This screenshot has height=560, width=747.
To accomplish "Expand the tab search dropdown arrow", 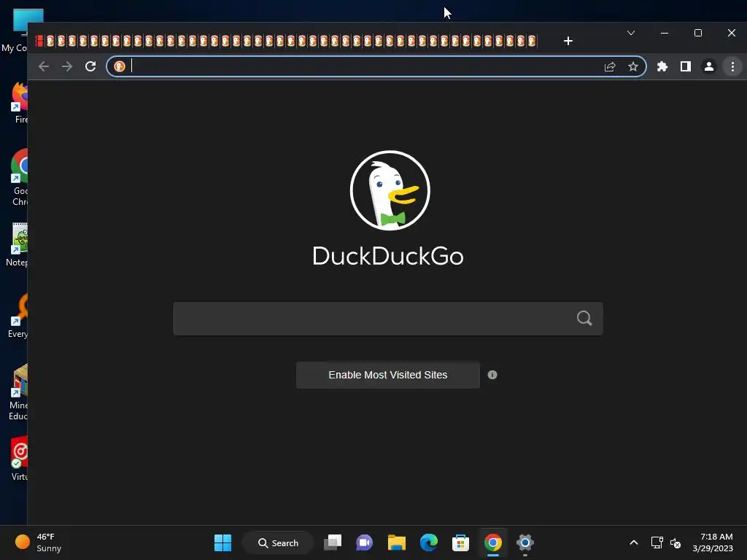I will (631, 33).
